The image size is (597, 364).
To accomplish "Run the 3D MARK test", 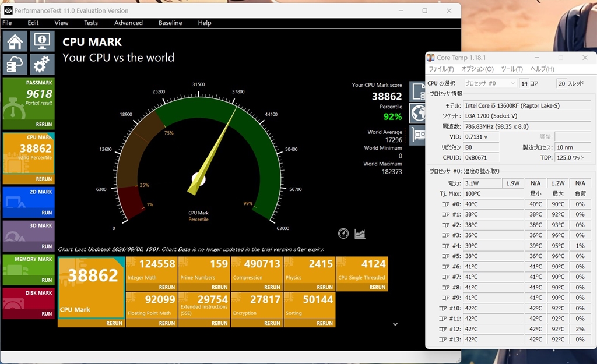I will [47, 246].
